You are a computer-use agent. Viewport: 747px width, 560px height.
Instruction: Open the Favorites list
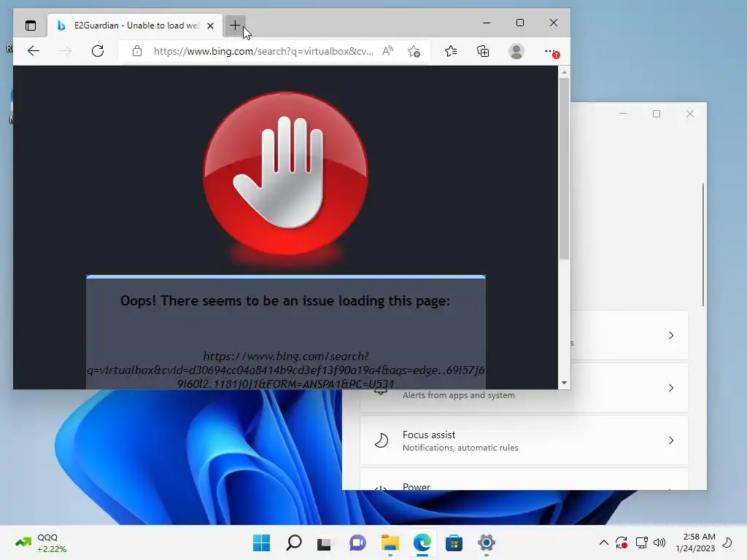point(451,51)
